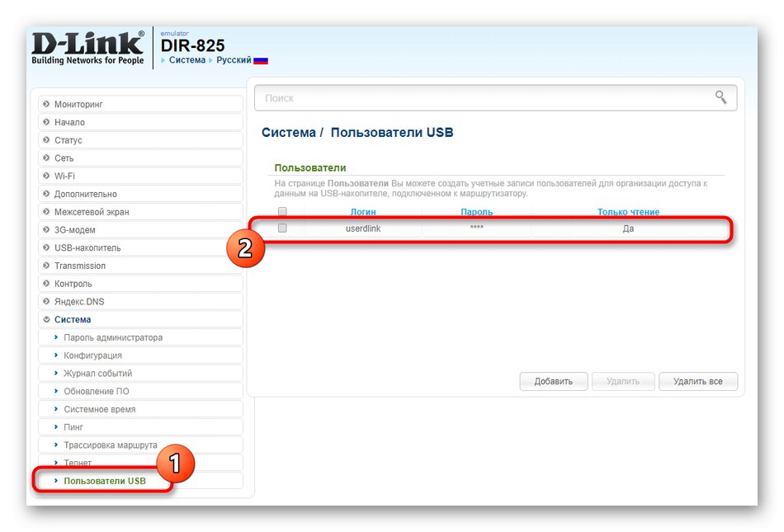Click the masked **** password cell

pos(476,228)
